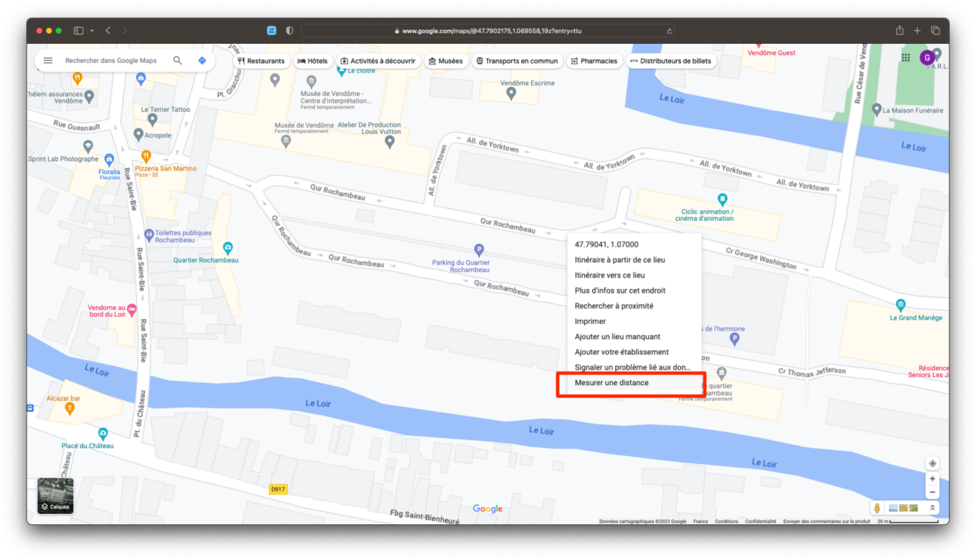Activate the Street View pegman
The image size is (976, 560).
pos(877,508)
